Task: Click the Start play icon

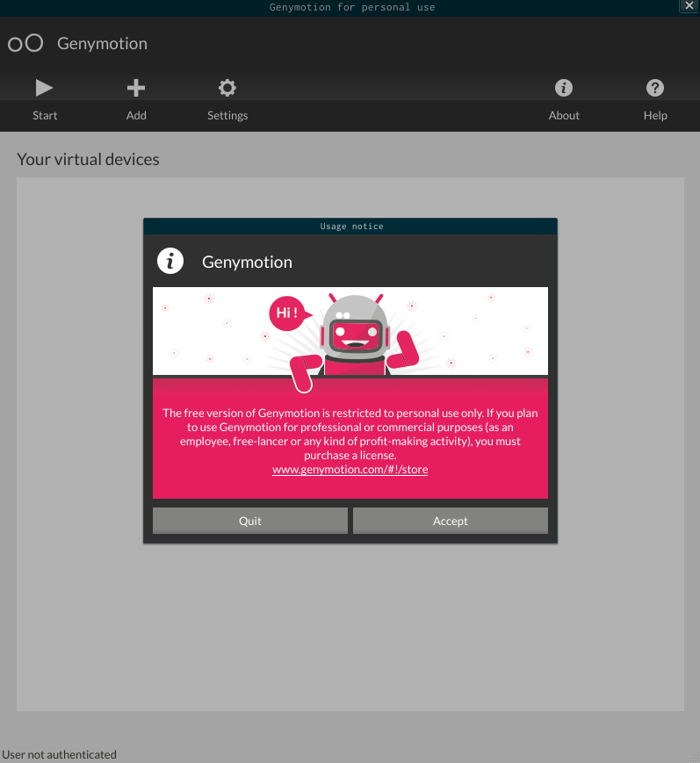Action: pyautogui.click(x=44, y=88)
